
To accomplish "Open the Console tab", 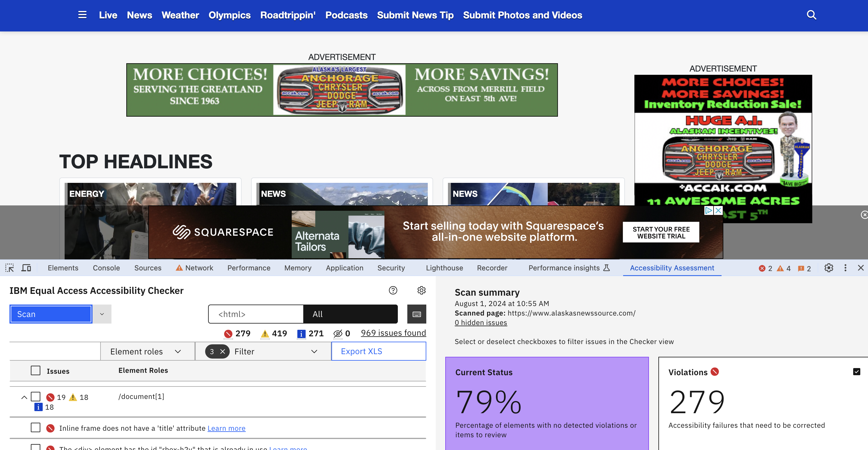I will pyautogui.click(x=106, y=268).
